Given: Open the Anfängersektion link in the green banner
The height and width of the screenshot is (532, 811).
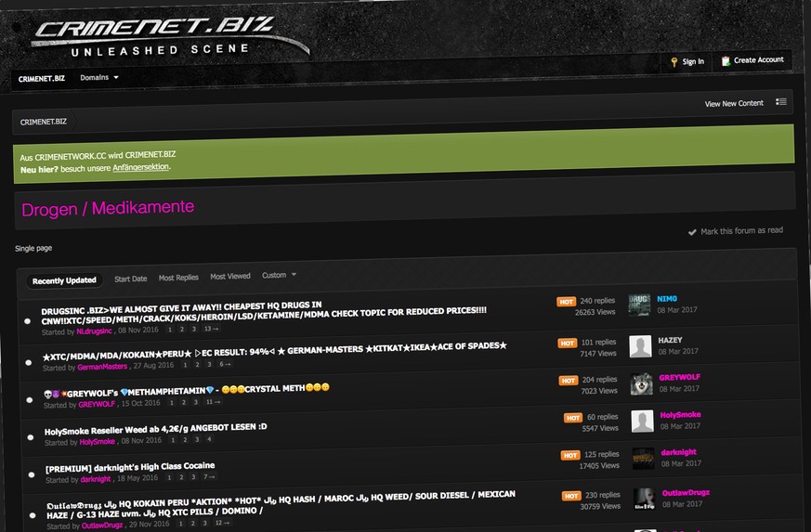Looking at the screenshot, I should click(141, 167).
